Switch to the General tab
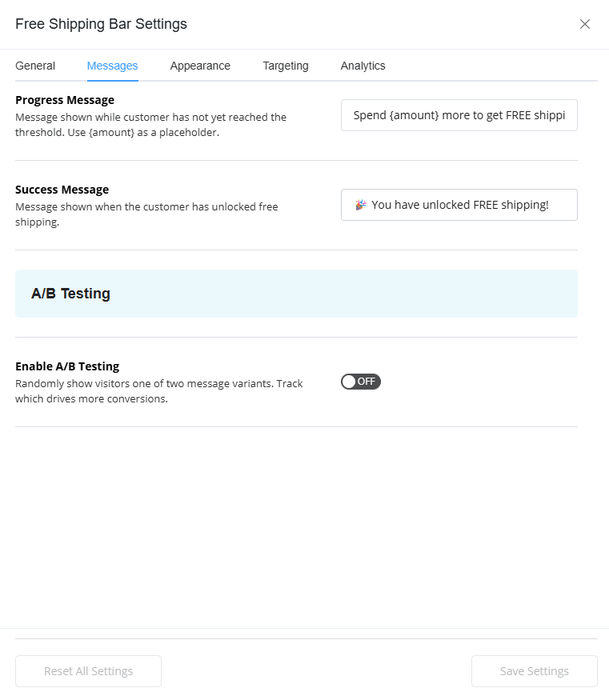609x700 pixels. click(35, 66)
